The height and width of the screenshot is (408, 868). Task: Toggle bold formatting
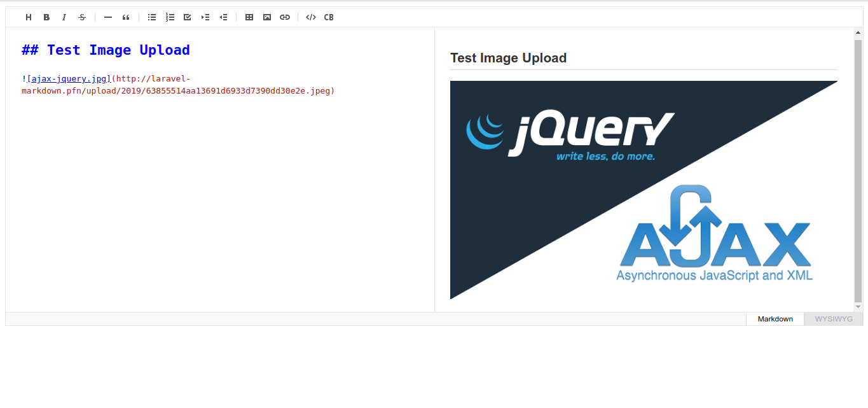click(46, 17)
